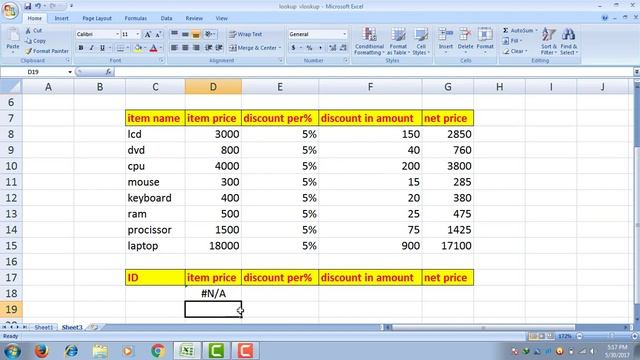The image size is (640, 360).
Task: Open the Data ribbon tab
Action: click(166, 18)
